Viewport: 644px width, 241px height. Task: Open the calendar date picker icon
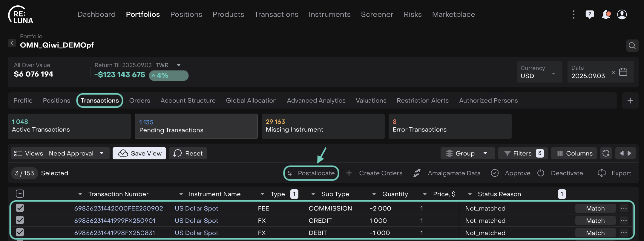click(623, 72)
